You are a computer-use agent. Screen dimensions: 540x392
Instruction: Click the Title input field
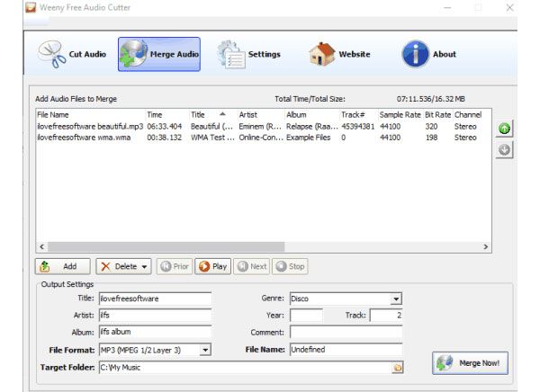154,299
